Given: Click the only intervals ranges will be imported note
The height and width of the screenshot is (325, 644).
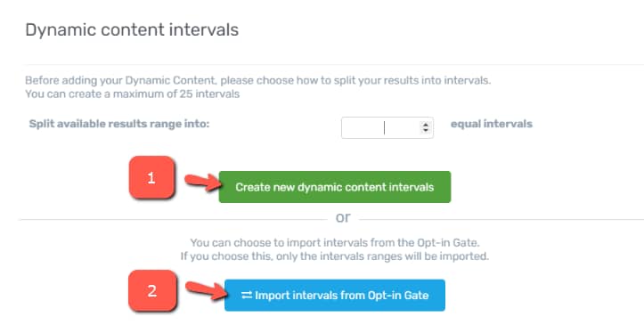Looking at the screenshot, I should pos(335,256).
